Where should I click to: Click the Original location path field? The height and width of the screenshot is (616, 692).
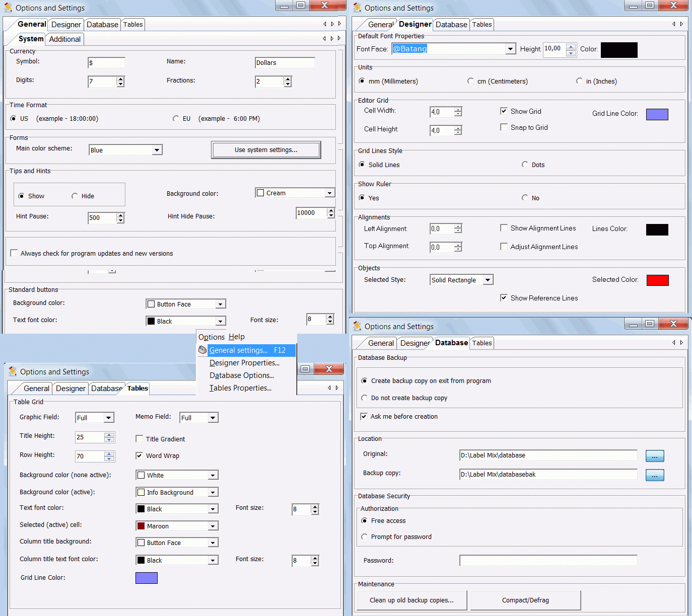pos(548,455)
